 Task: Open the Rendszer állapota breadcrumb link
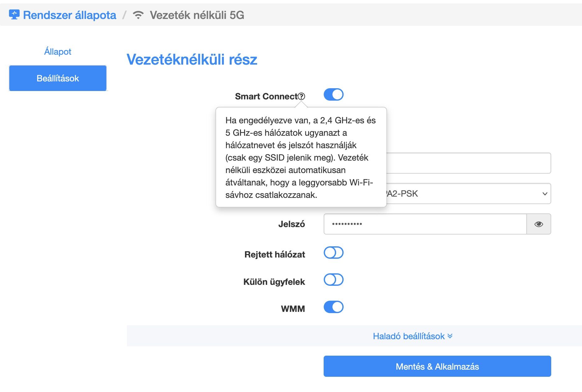point(70,15)
